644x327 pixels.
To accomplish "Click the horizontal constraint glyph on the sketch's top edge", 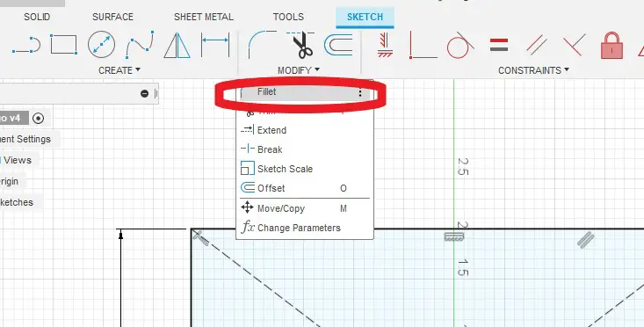I will pos(454,236).
